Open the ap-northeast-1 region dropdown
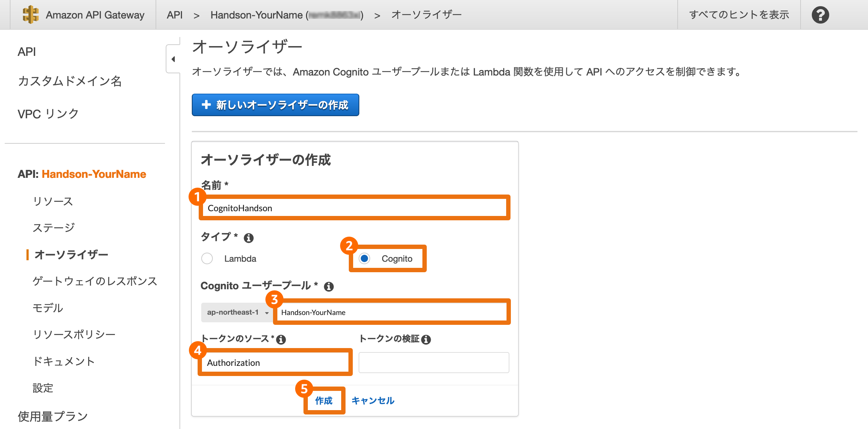868x429 pixels. [237, 312]
